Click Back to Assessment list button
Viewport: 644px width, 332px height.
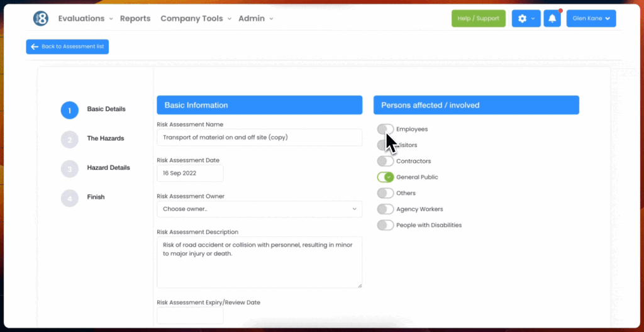click(x=67, y=47)
